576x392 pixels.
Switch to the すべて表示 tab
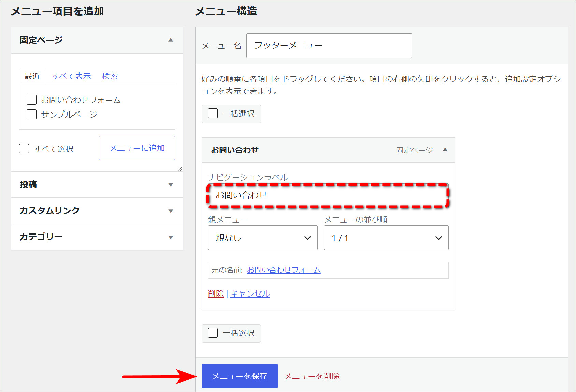click(x=71, y=76)
